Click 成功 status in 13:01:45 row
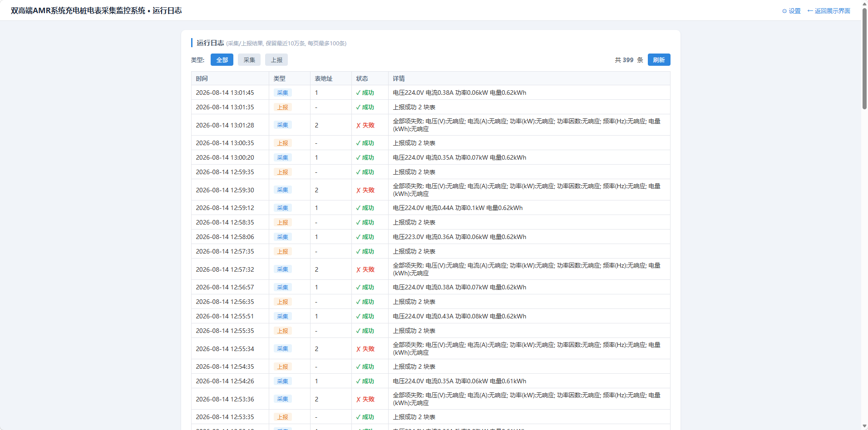Screen dimensions: 868x430 tap(365, 93)
